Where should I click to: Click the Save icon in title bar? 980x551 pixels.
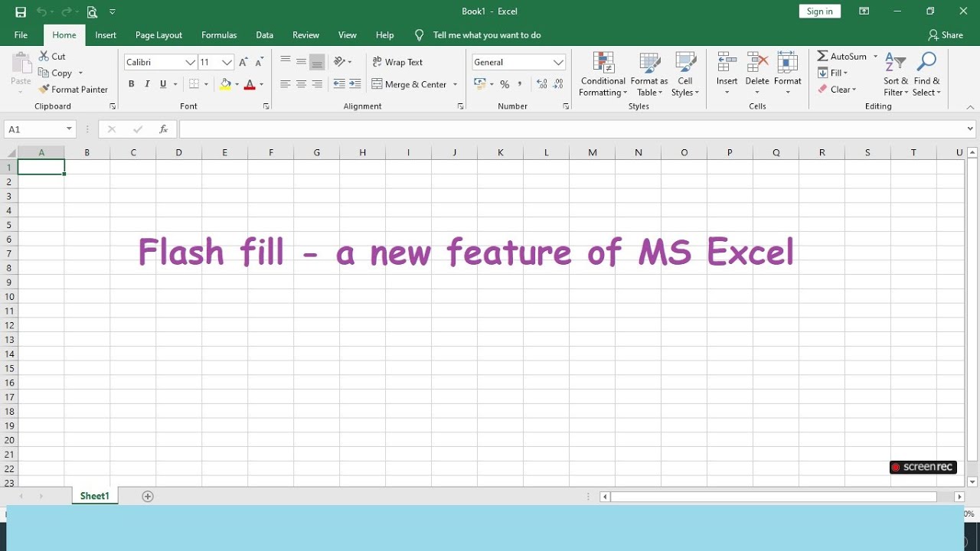click(x=21, y=11)
